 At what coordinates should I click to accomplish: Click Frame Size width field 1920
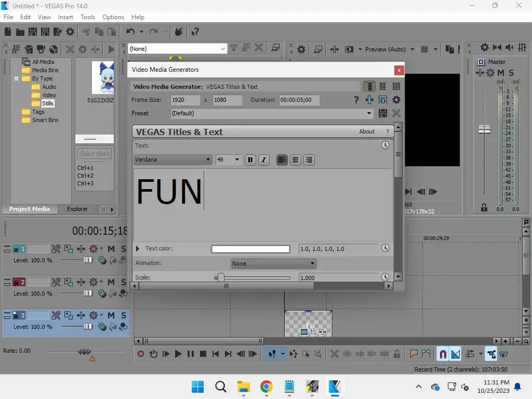[185, 100]
